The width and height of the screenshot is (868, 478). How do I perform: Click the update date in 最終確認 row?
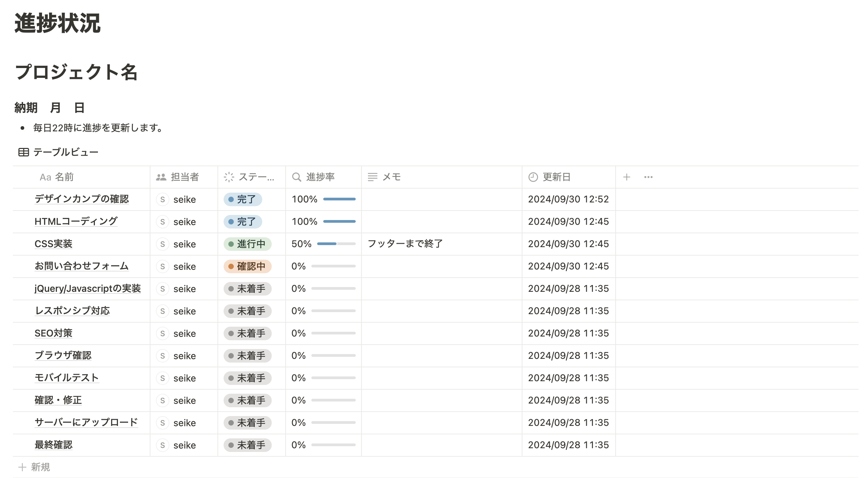[568, 445]
